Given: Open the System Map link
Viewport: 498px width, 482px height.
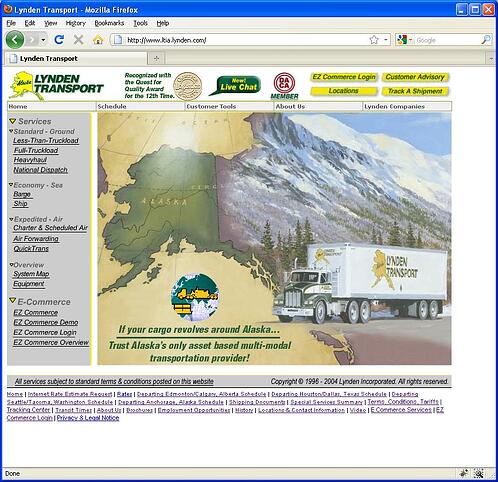Looking at the screenshot, I should (31, 274).
